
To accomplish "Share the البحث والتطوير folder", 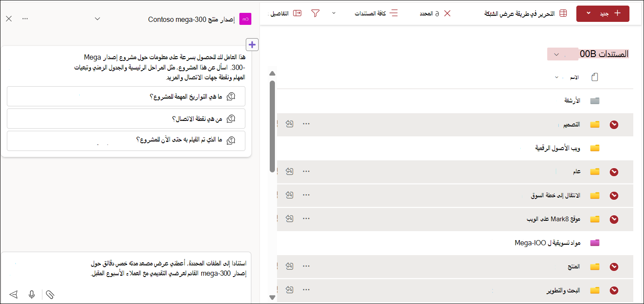I will click(289, 289).
